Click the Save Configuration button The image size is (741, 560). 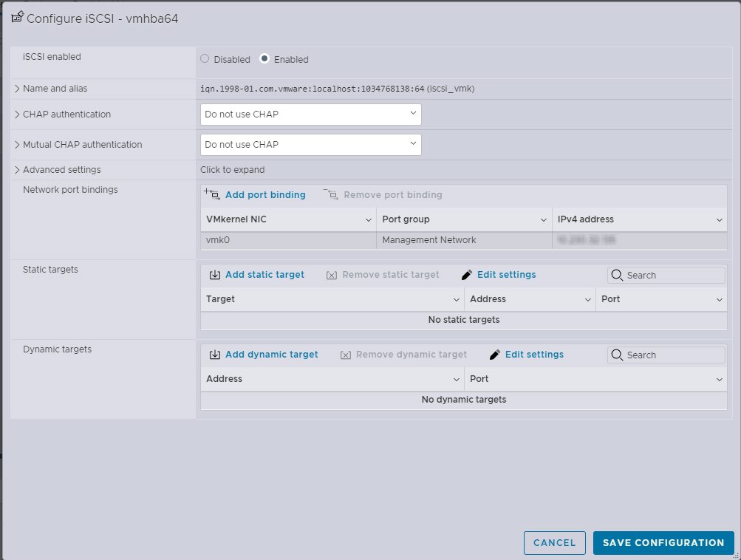663,543
